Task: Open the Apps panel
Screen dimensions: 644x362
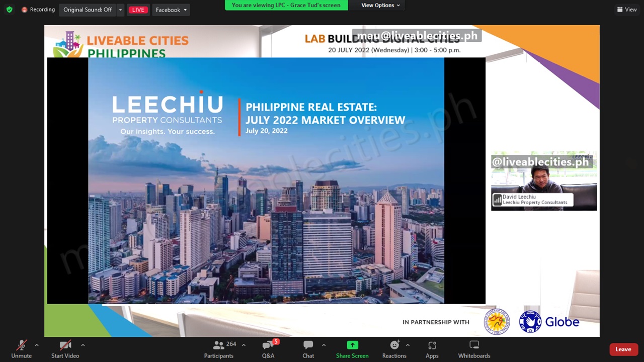Action: [432, 345]
